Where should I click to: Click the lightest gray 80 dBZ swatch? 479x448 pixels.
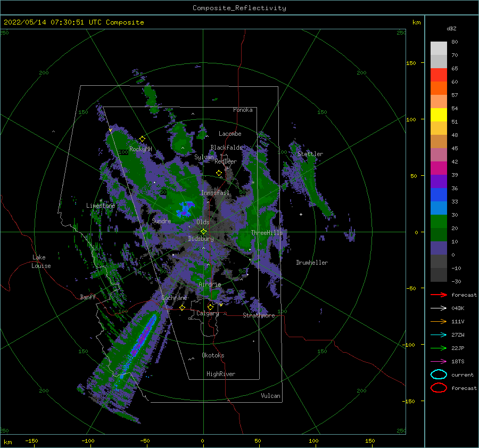pos(439,48)
